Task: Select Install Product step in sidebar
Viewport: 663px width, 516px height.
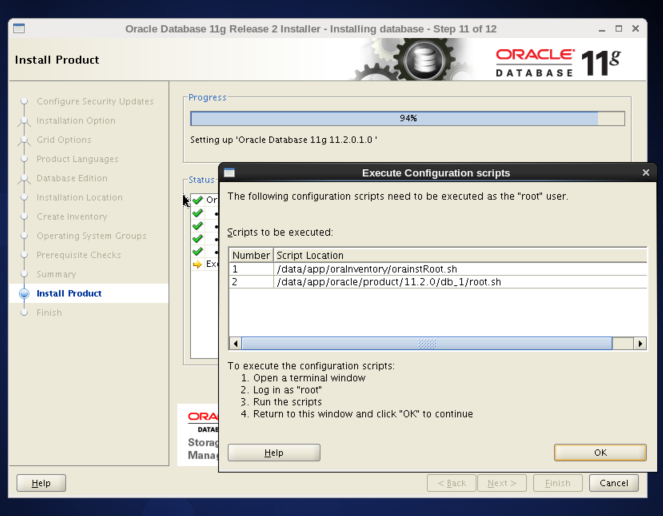Action: tap(69, 294)
